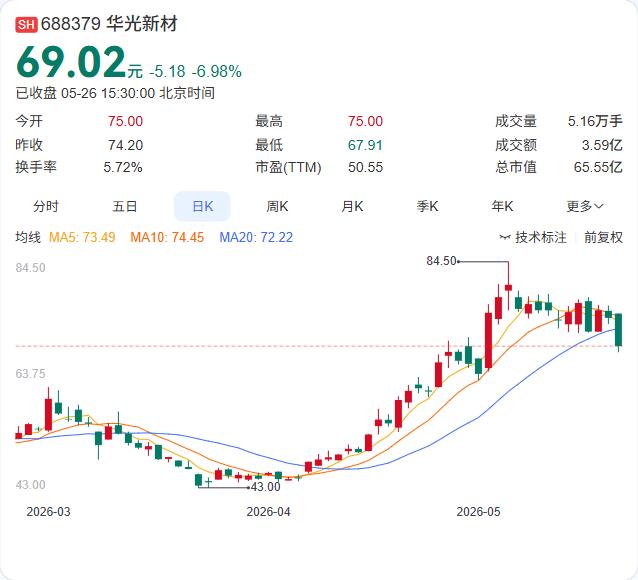Click the 成交量 value 5.16万手
The width and height of the screenshot is (638, 580).
click(x=595, y=121)
